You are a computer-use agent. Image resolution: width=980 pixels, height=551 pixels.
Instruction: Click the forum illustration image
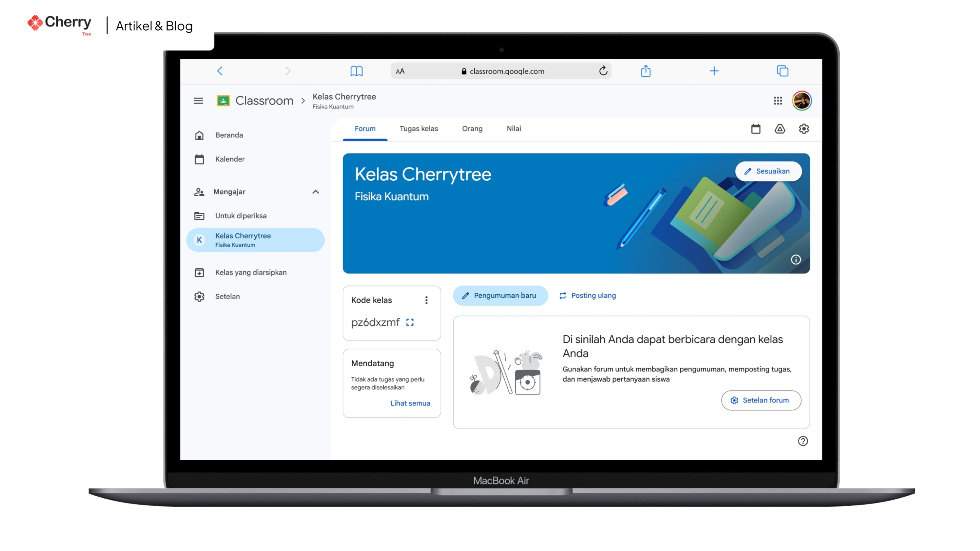(505, 372)
